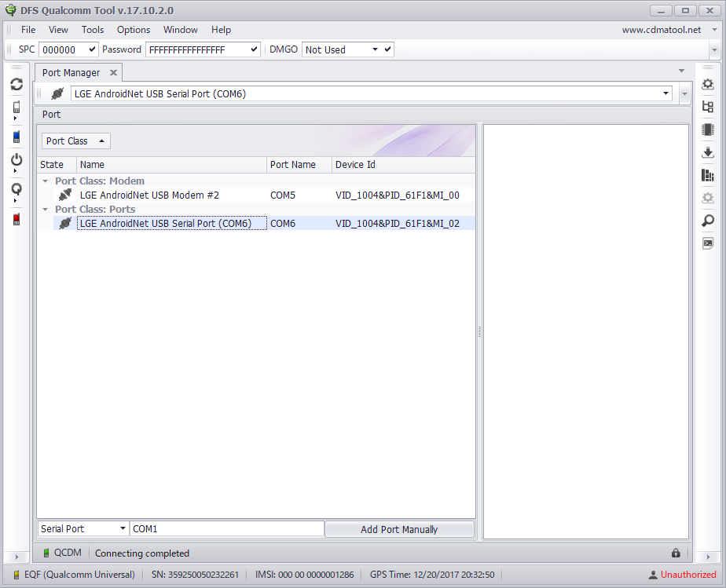Click the red phone icon in left sidebar
This screenshot has height=588, width=726.
point(16,219)
